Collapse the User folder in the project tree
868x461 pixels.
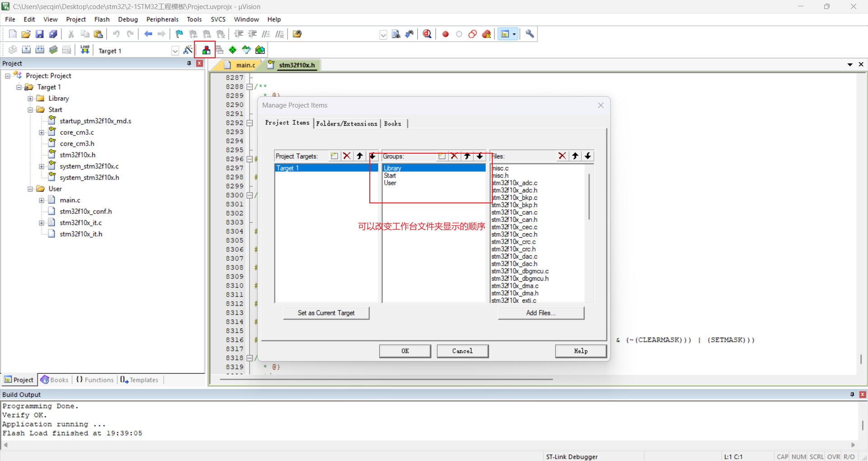tap(30, 189)
